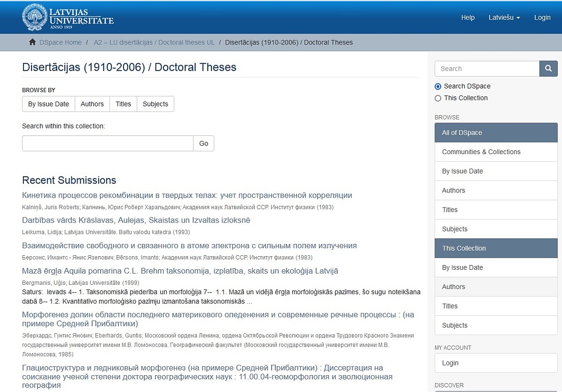Open Titles under All of DSpace

click(x=496, y=209)
